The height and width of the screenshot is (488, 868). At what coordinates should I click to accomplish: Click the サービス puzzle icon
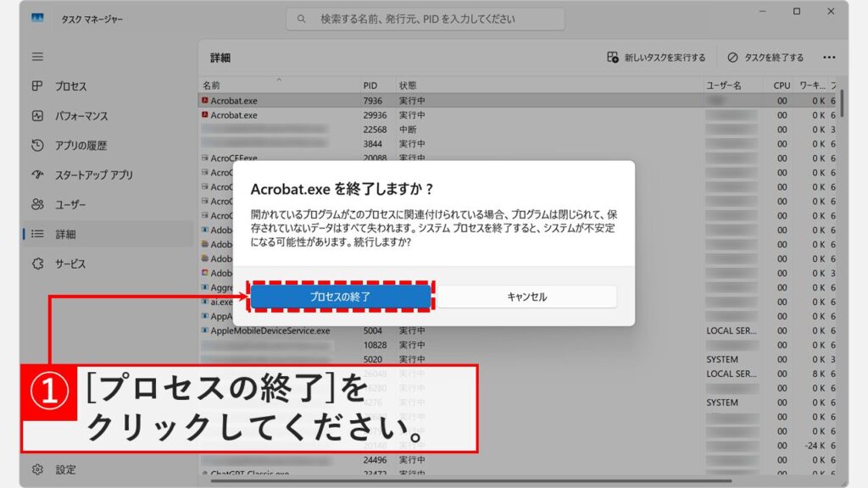click(x=37, y=264)
